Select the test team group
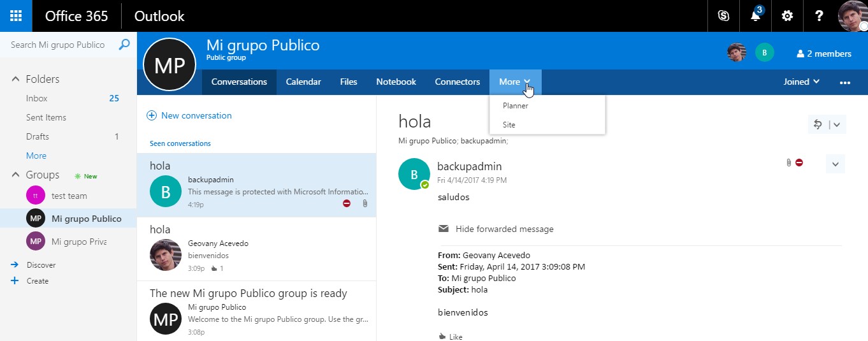Image resolution: width=868 pixels, height=341 pixels. 68,196
